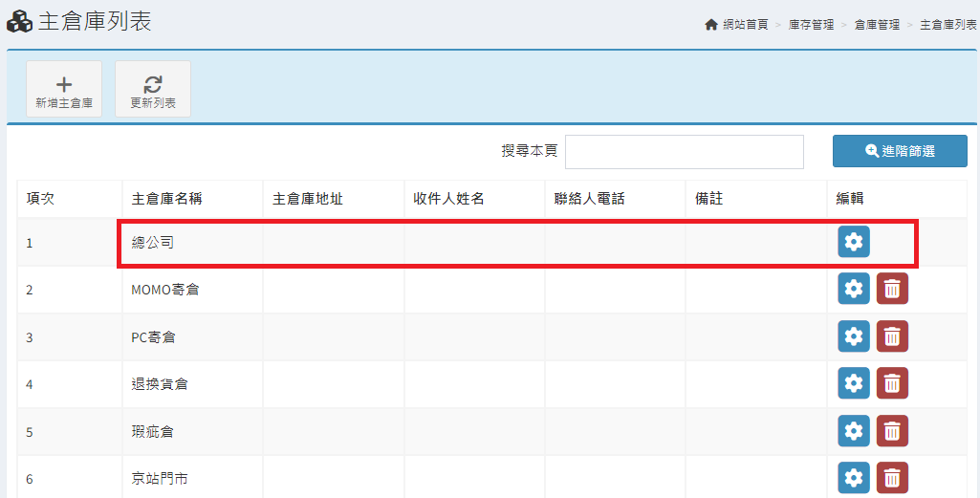
Task: Sort by 主倉庫名稱 column header
Action: [166, 199]
